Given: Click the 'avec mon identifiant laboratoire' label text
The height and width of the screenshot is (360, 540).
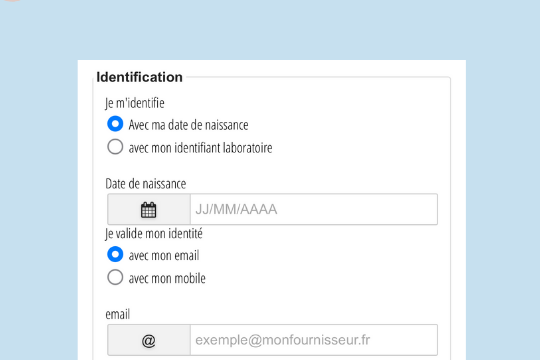Looking at the screenshot, I should coord(200,148).
